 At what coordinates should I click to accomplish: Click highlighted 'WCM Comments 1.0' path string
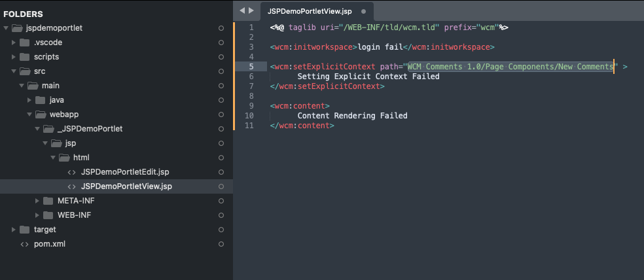coord(510,67)
